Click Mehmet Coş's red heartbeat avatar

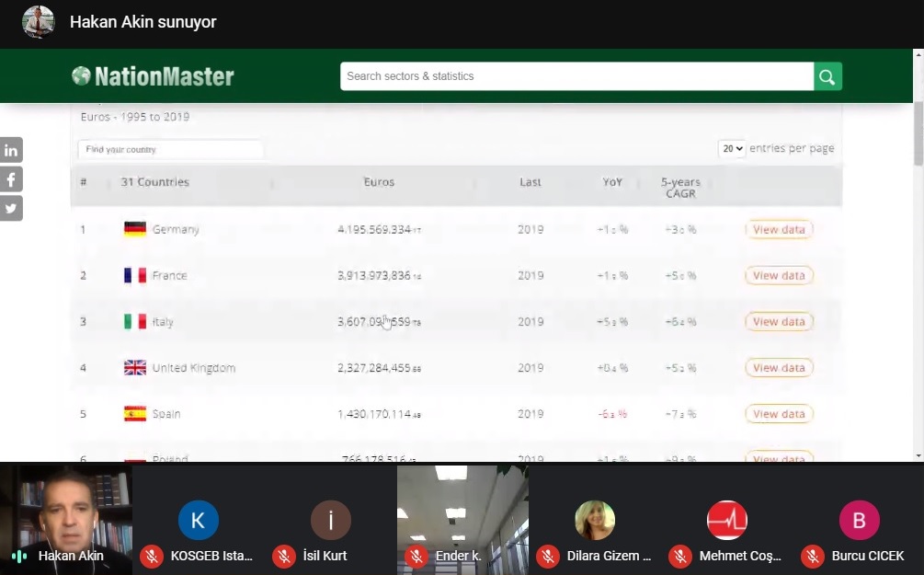[x=727, y=520]
